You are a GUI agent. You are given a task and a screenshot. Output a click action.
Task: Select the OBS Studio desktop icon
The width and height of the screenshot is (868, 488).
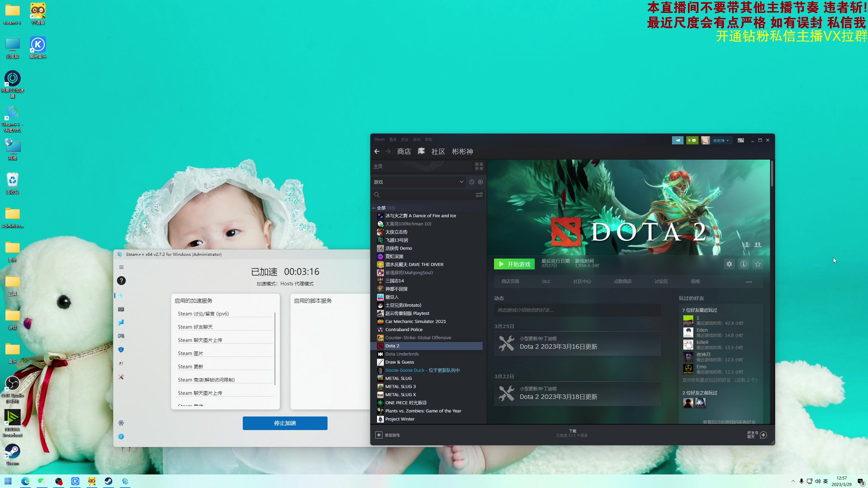(x=13, y=389)
